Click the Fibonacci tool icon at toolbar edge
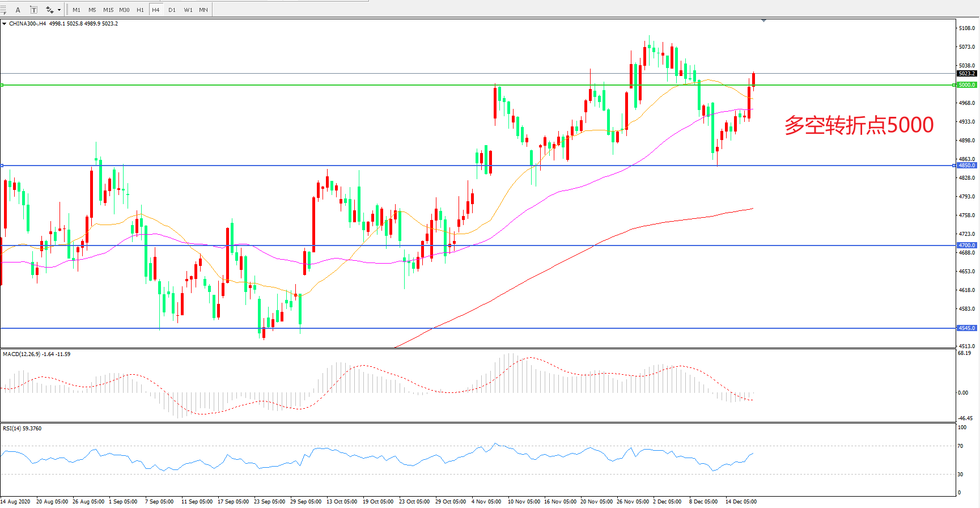The width and height of the screenshot is (980, 508). [3, 10]
